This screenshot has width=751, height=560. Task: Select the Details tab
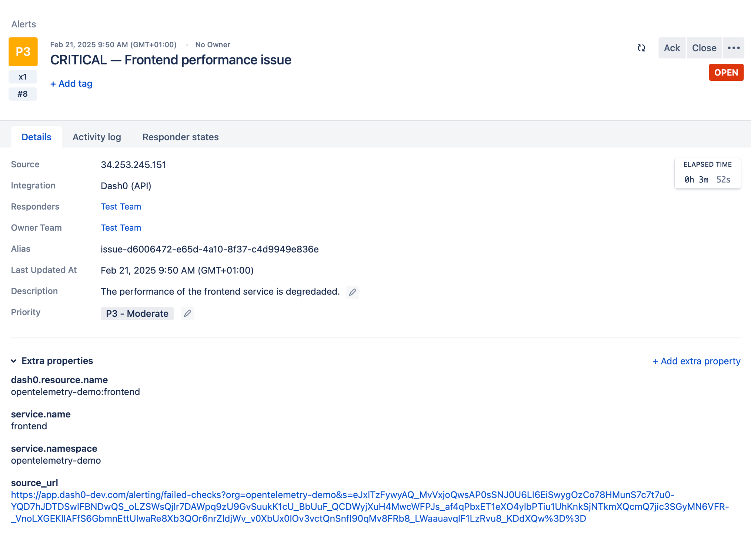click(x=36, y=137)
